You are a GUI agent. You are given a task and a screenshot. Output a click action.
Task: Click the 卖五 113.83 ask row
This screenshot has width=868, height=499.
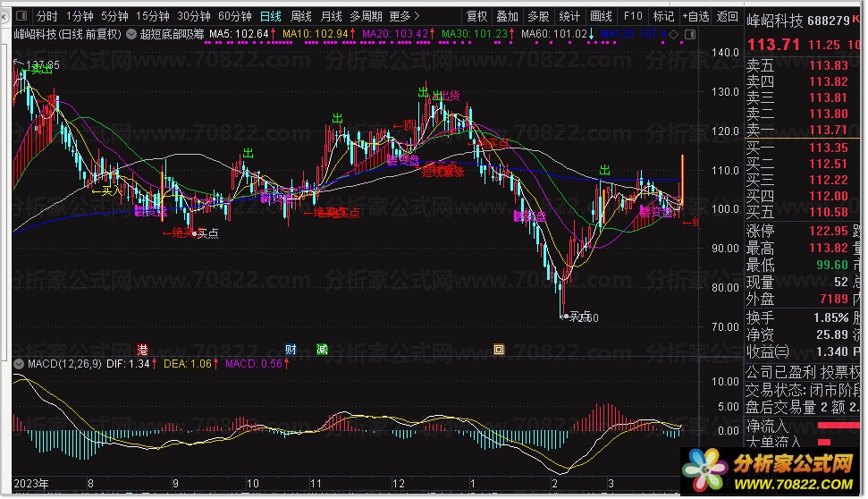tap(797, 65)
